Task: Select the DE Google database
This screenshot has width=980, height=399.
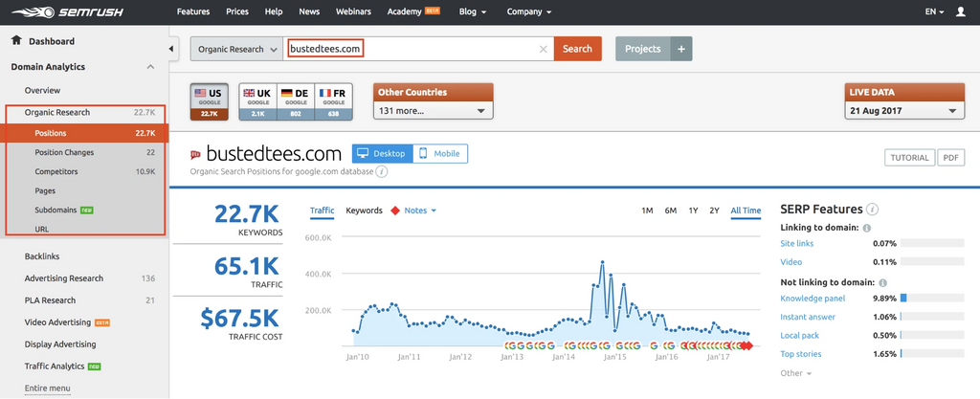Action: coord(294,101)
